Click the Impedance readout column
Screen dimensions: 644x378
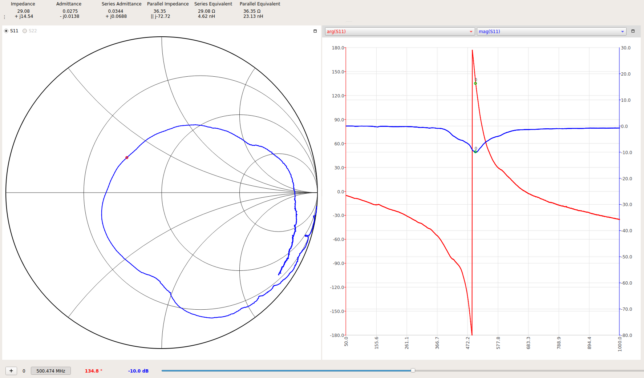pos(23,10)
